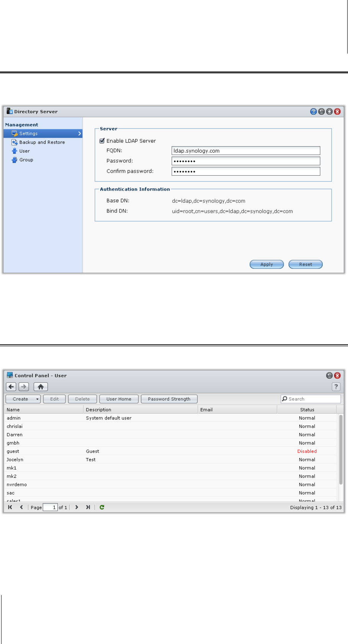Select the Jocelyn user row
Viewport: 348px width, 644px height.
pos(171,460)
